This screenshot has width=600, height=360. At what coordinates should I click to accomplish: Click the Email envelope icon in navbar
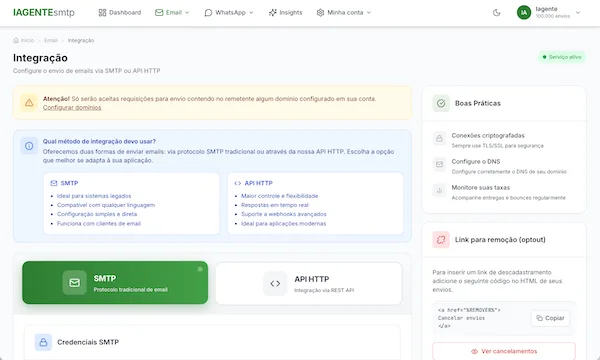[159, 13]
